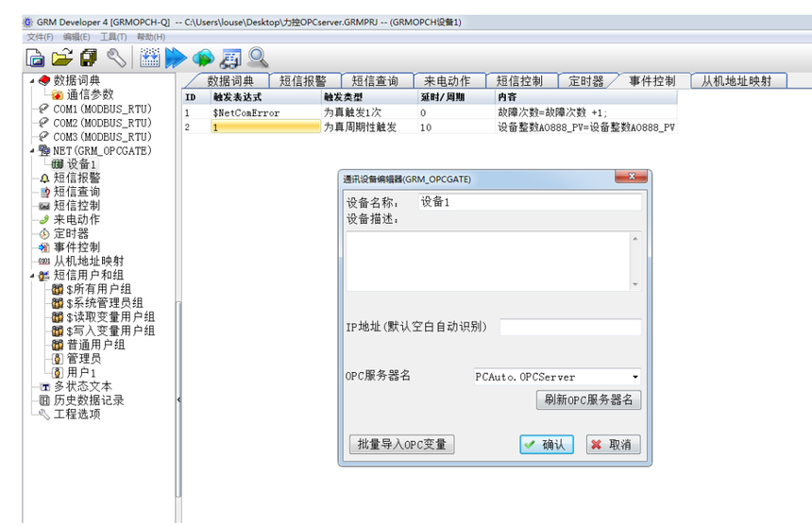Cancel the dialog with 取消
The image size is (812, 526).
(x=613, y=444)
